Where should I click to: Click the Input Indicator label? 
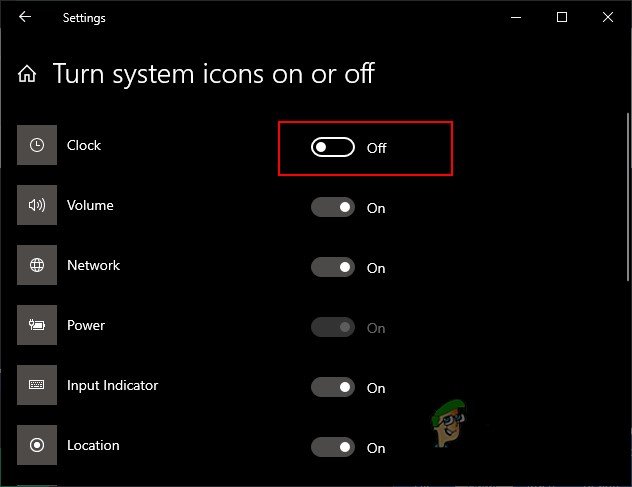point(112,385)
